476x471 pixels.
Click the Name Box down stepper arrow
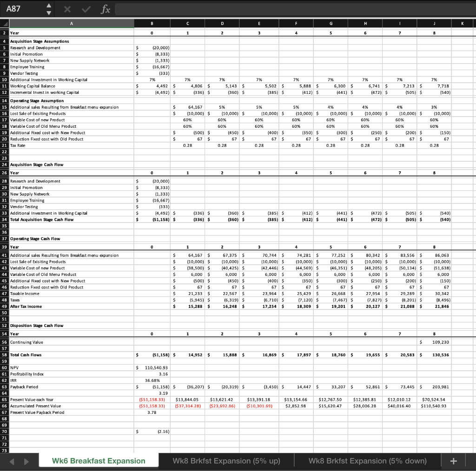click(48, 12)
